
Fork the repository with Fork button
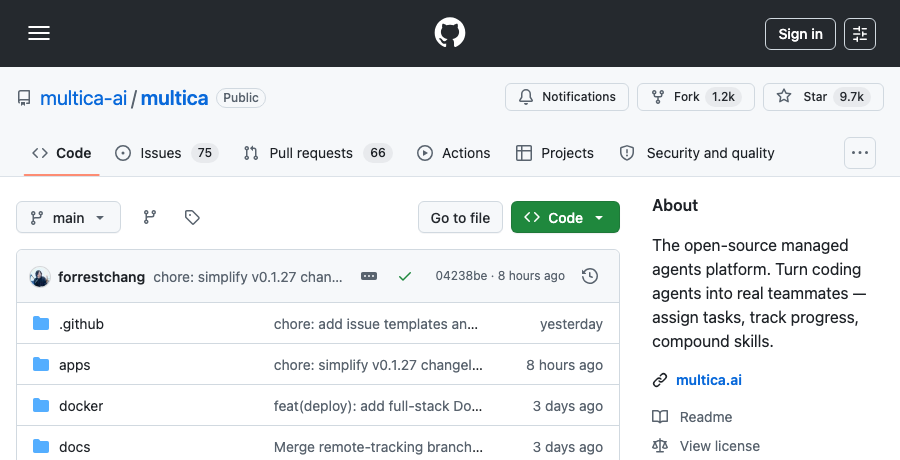coord(696,97)
